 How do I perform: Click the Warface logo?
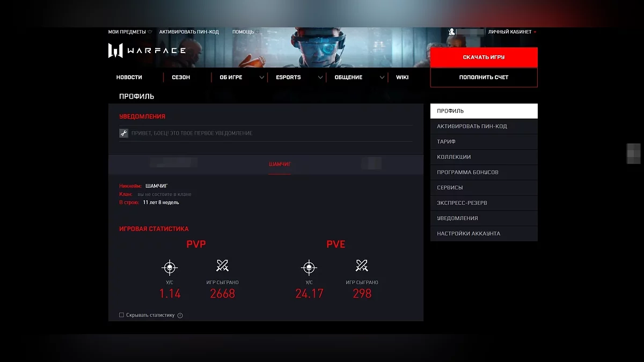[x=147, y=50]
